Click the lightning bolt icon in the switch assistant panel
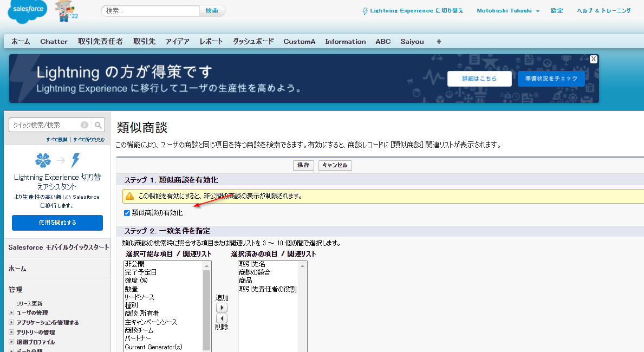 click(x=76, y=160)
